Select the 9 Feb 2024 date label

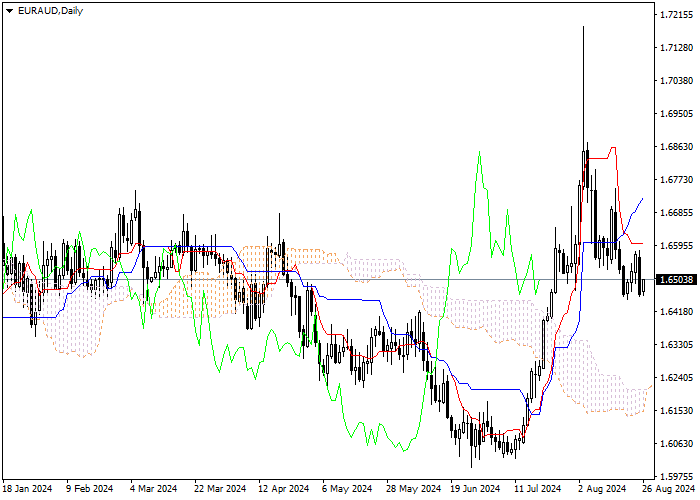coord(90,489)
